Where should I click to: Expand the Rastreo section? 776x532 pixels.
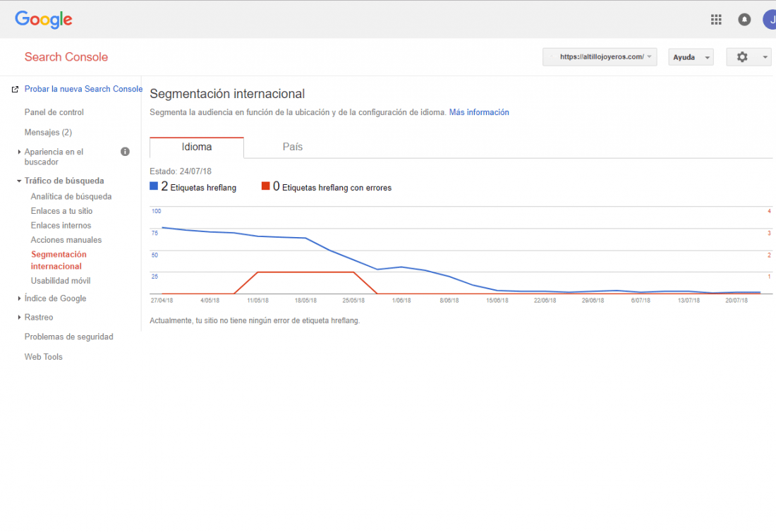point(19,318)
